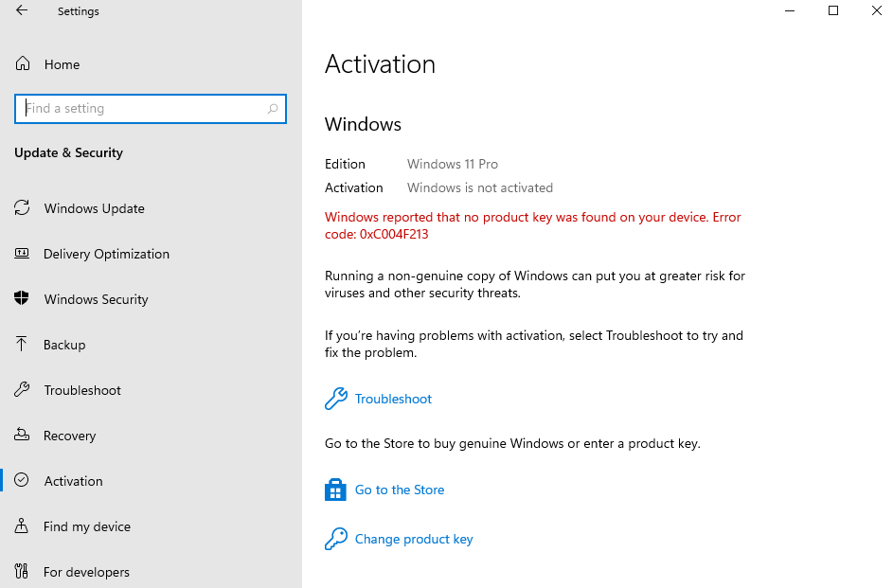Click the Windows Security shield icon
The height and width of the screenshot is (588, 893).
[22, 298]
